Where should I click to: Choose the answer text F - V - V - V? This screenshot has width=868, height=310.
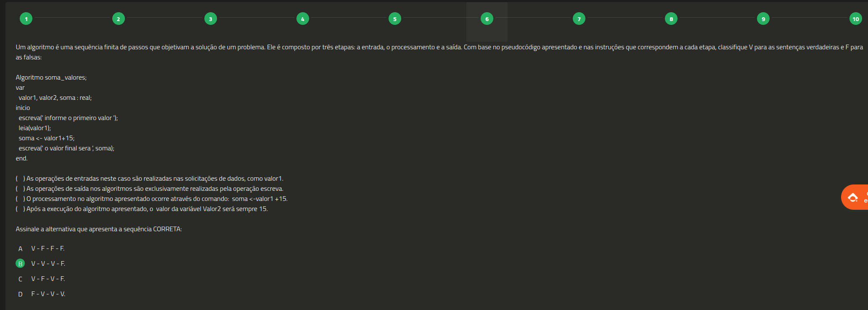pos(48,294)
